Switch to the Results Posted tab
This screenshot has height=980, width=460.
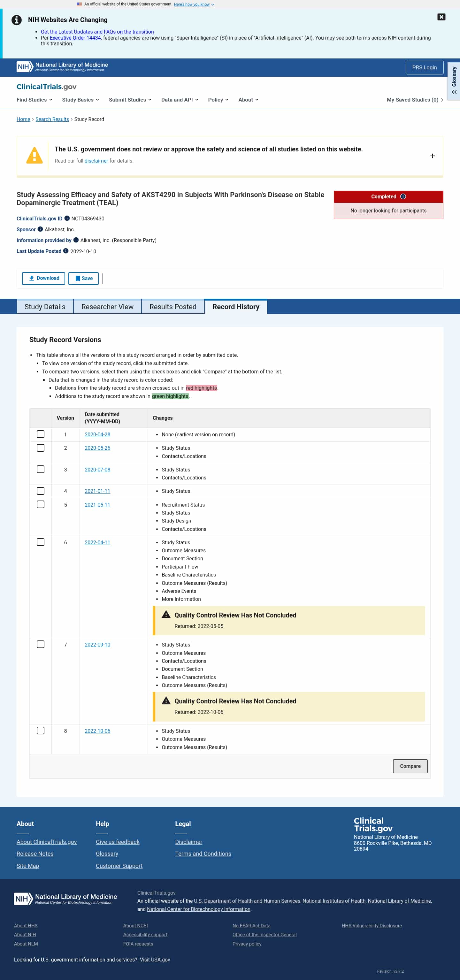[173, 307]
